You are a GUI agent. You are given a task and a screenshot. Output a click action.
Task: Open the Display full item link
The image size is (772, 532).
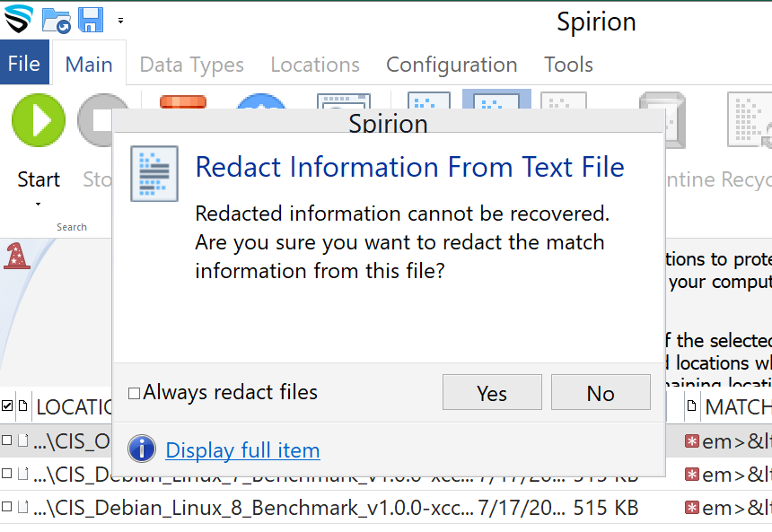(242, 450)
